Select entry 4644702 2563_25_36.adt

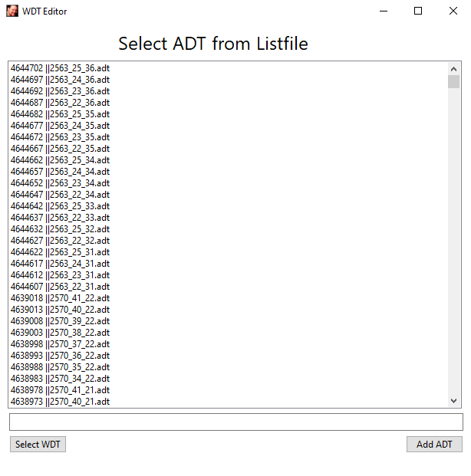(x=60, y=68)
